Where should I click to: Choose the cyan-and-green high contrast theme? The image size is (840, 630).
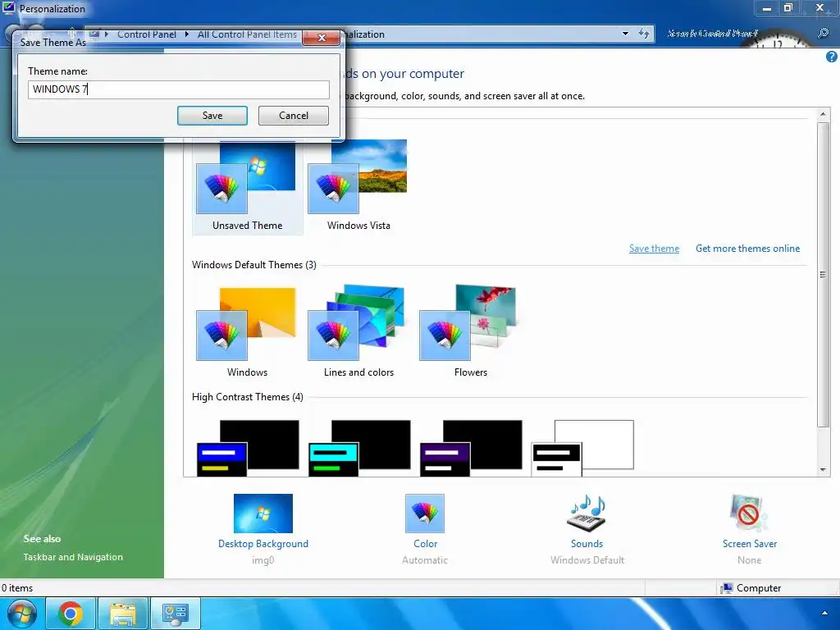point(359,448)
